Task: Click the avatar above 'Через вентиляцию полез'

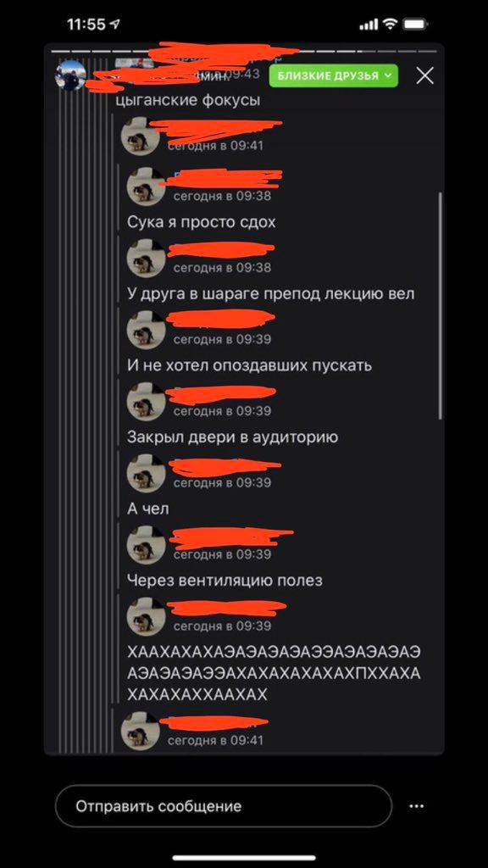Action: (x=147, y=545)
